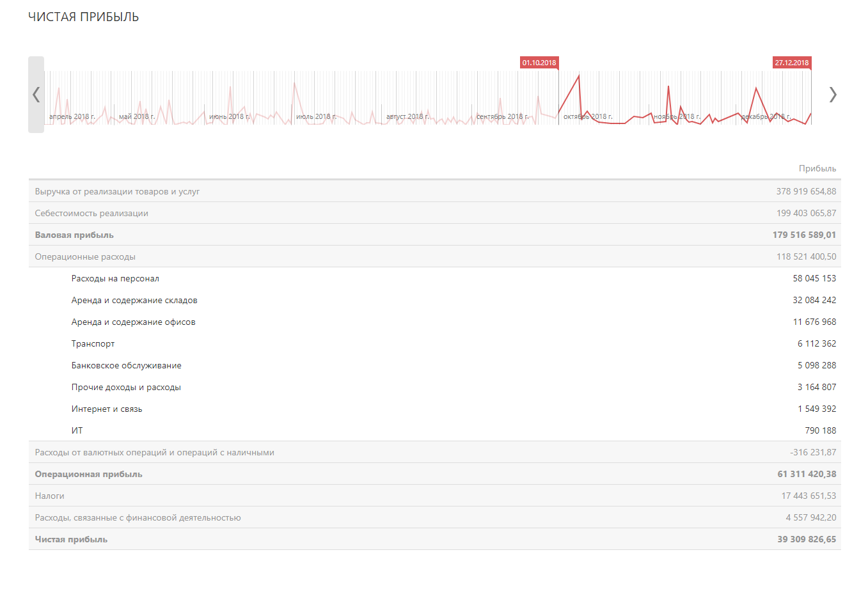Viewport: 868px width, 589px height.
Task: Select the 01.10.2018 range start marker
Action: click(x=539, y=63)
